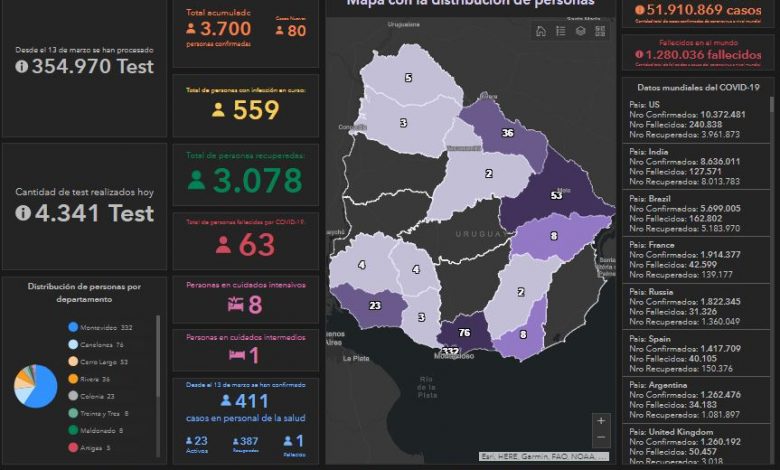
Task: Zoom in with the map plus button
Action: tap(600, 421)
